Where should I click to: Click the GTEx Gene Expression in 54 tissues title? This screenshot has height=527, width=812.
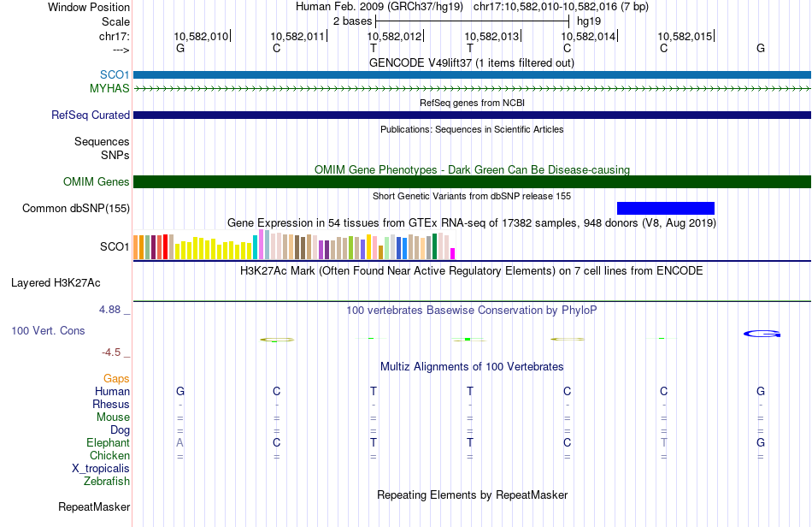tap(472, 223)
